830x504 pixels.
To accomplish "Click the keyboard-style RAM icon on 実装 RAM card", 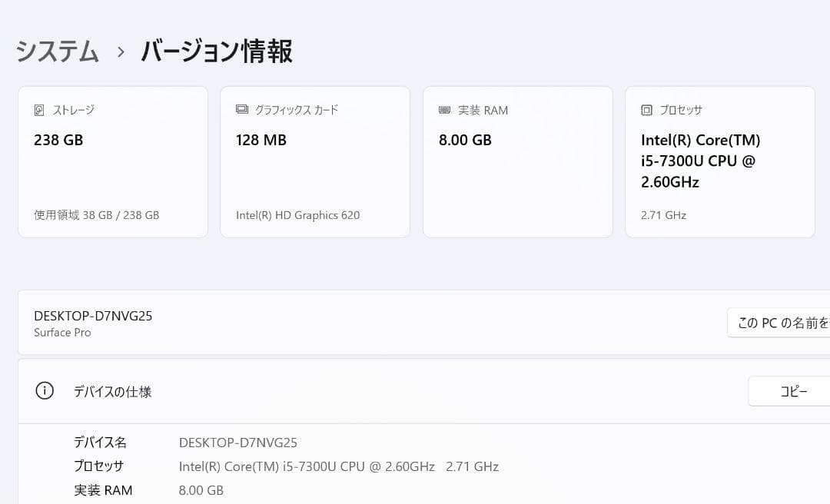I will [443, 110].
